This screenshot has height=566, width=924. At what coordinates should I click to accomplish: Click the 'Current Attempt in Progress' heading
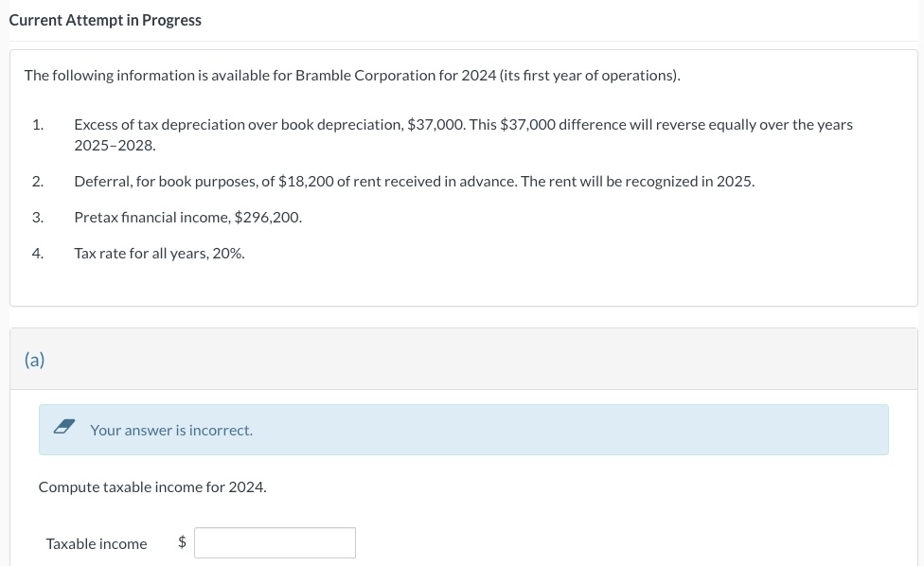[x=105, y=20]
